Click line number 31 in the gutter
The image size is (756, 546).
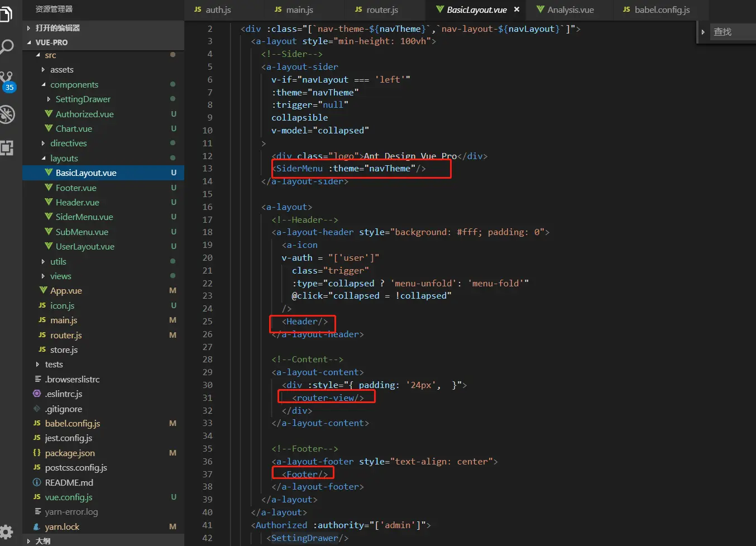(x=207, y=397)
